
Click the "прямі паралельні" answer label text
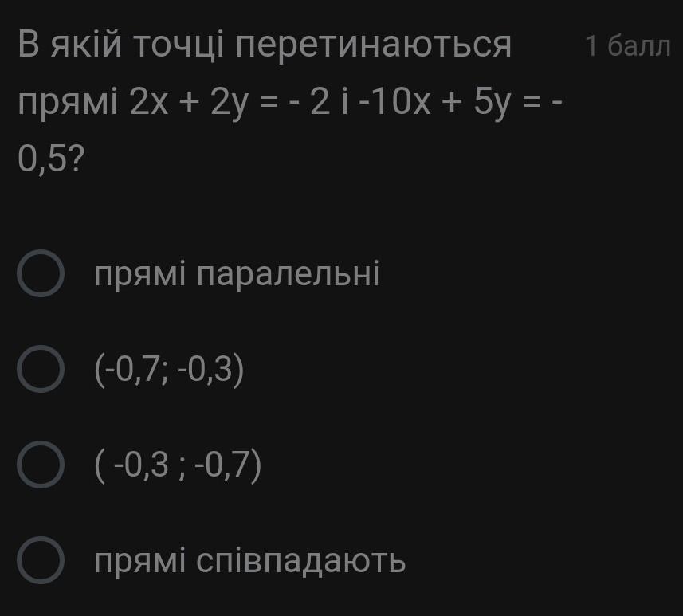237,274
